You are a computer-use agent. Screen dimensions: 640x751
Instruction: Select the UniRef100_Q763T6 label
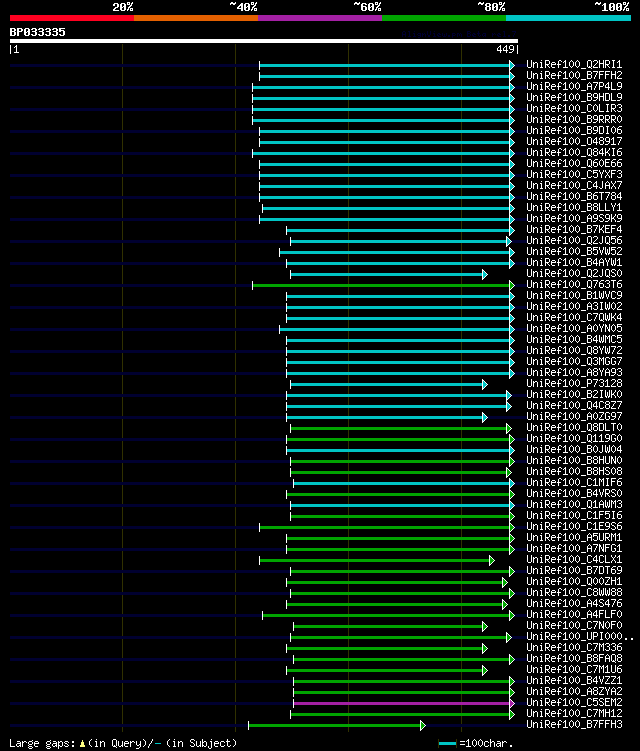point(574,284)
